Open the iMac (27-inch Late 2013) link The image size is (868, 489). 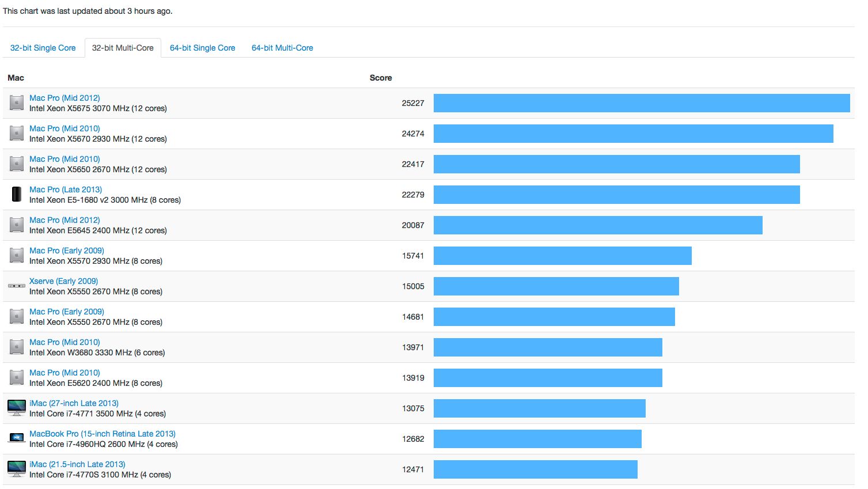[x=74, y=403]
